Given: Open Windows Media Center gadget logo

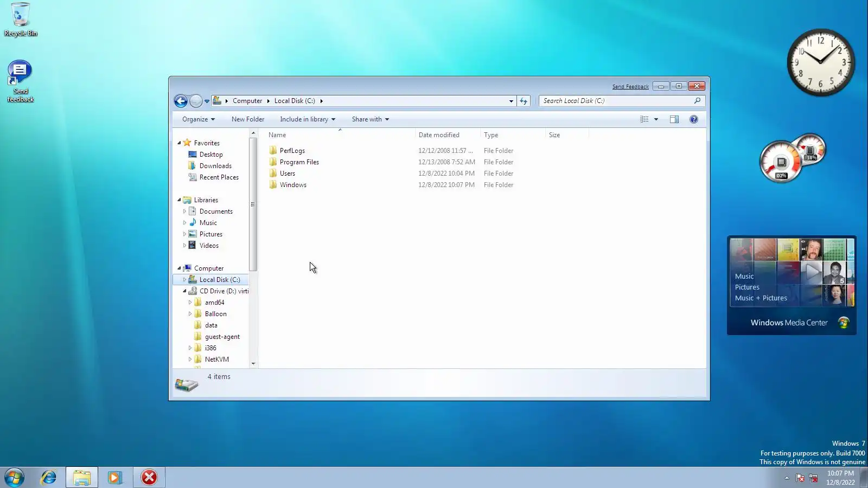Looking at the screenshot, I should [x=844, y=323].
